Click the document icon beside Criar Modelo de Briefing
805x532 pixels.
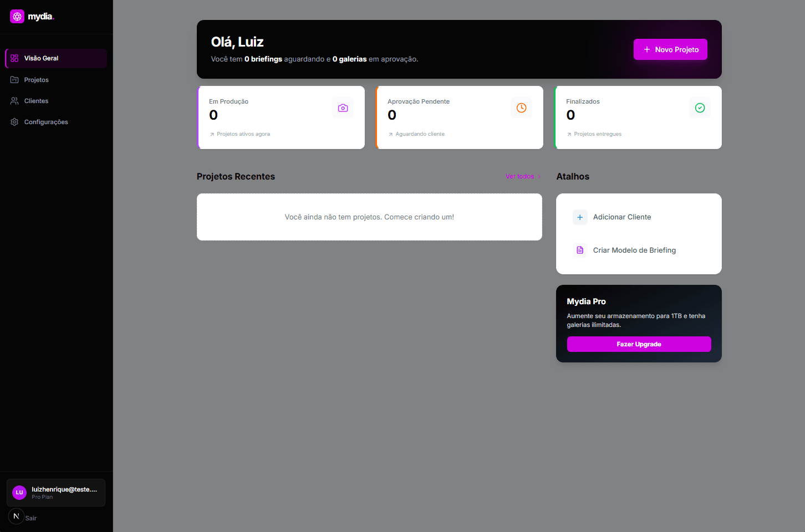pos(580,250)
